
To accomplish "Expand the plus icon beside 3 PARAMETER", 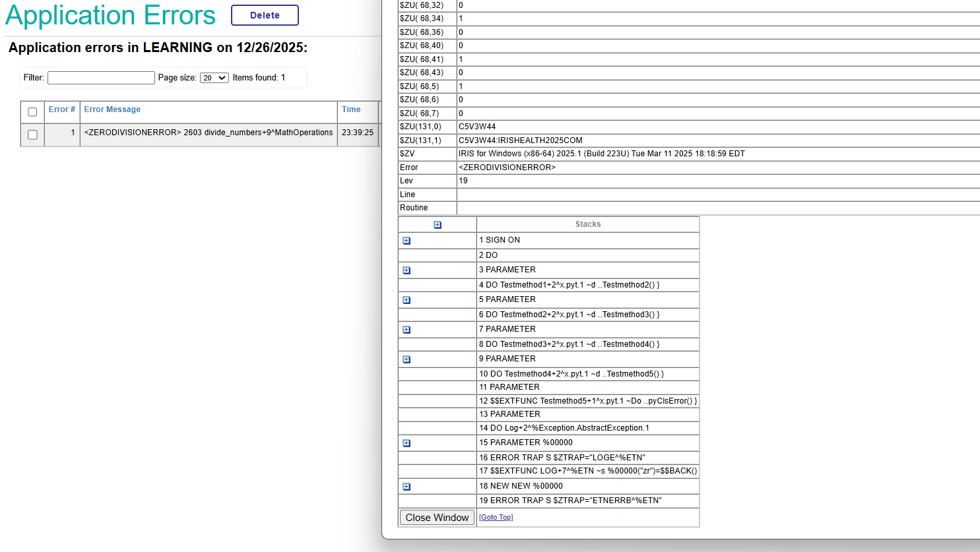I will (x=407, y=270).
